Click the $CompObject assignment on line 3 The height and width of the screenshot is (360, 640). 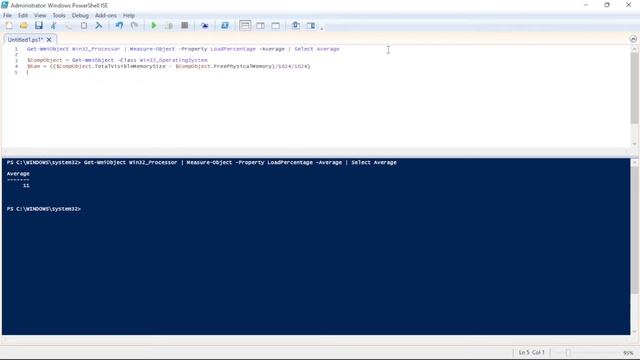[117, 60]
